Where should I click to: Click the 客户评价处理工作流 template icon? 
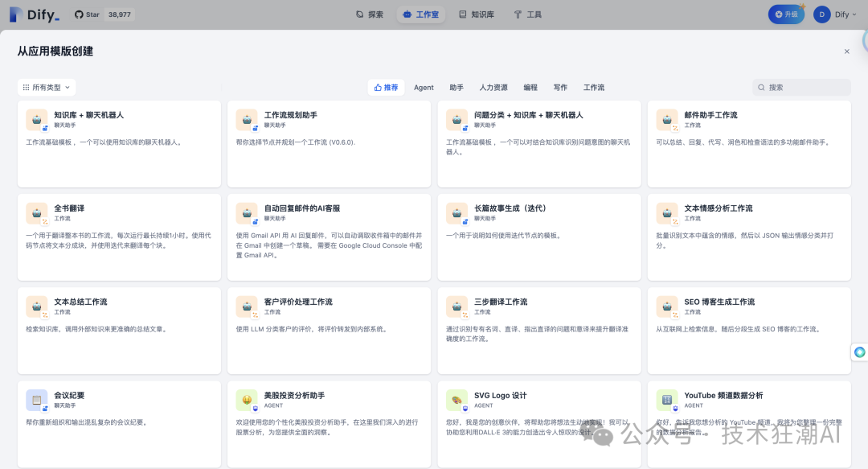coord(247,306)
